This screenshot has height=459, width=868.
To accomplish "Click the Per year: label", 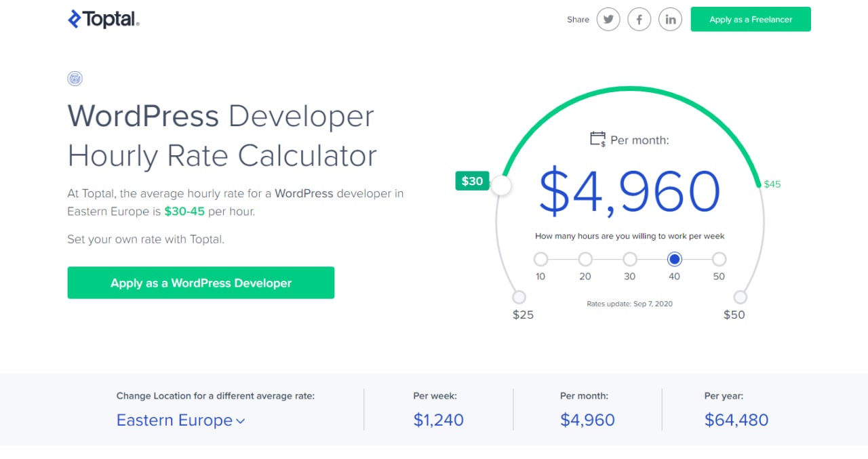I will [724, 395].
